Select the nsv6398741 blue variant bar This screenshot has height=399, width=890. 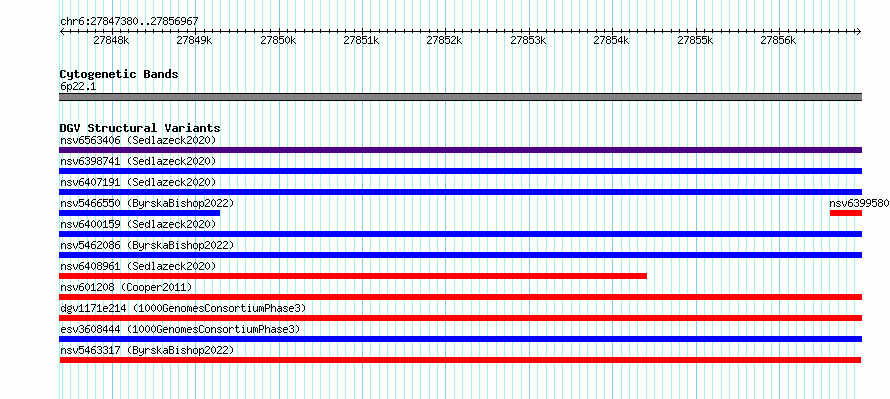[x=460, y=171]
